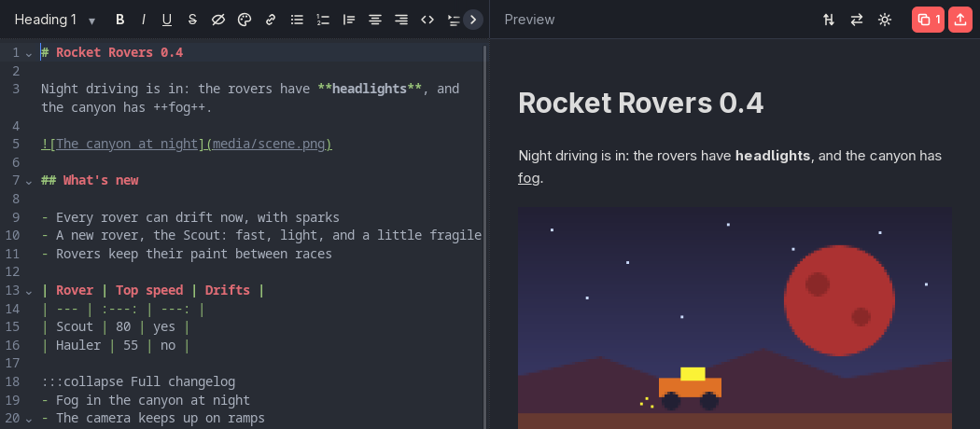Viewport: 980px width, 429px height.
Task: Swap editor and preview panes
Action: [x=856, y=20]
